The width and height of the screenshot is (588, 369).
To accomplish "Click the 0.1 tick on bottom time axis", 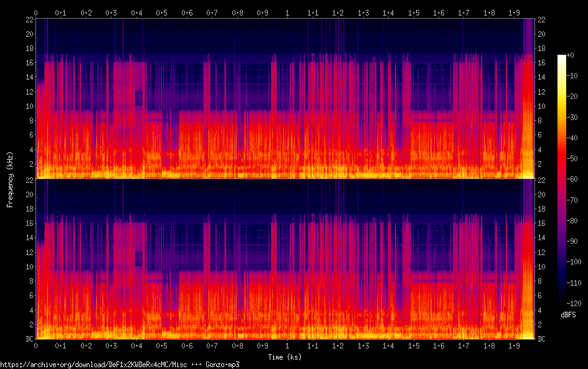I will [60, 345].
